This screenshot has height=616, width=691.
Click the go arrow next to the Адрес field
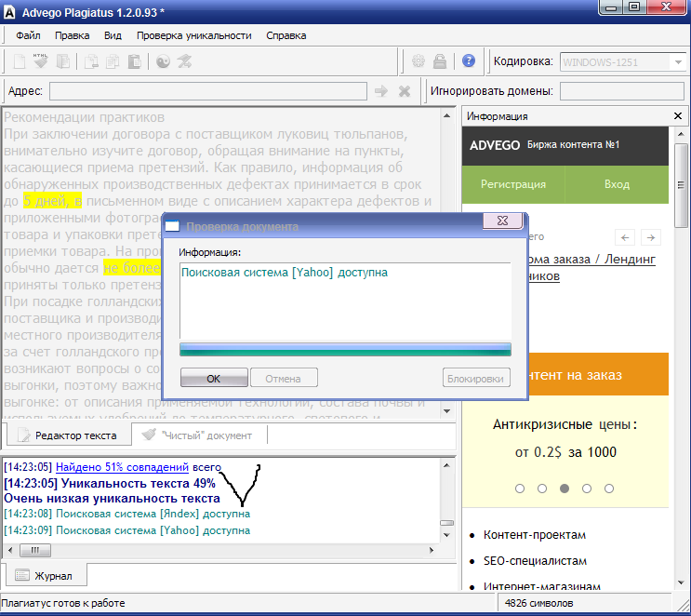[x=381, y=91]
